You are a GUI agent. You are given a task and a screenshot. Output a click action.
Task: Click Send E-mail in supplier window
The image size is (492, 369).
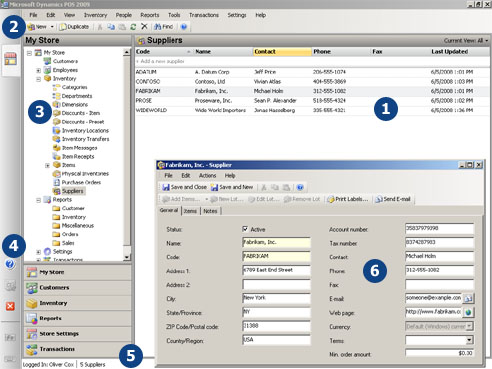pos(393,199)
